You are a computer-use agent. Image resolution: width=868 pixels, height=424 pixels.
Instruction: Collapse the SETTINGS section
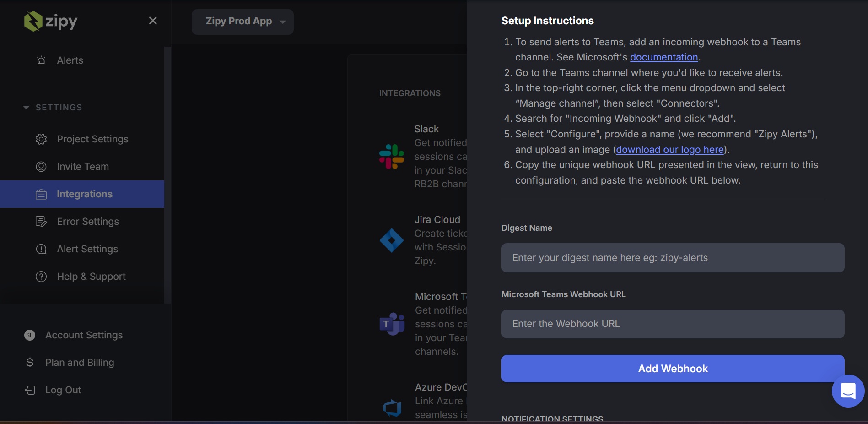pos(26,108)
